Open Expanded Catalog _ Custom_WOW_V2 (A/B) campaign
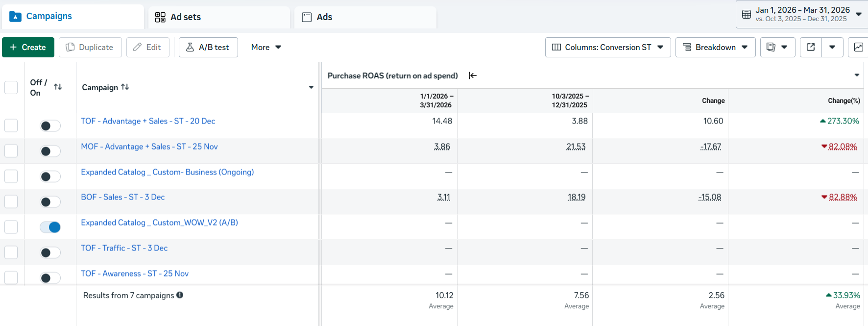The width and height of the screenshot is (868, 326). click(x=160, y=223)
